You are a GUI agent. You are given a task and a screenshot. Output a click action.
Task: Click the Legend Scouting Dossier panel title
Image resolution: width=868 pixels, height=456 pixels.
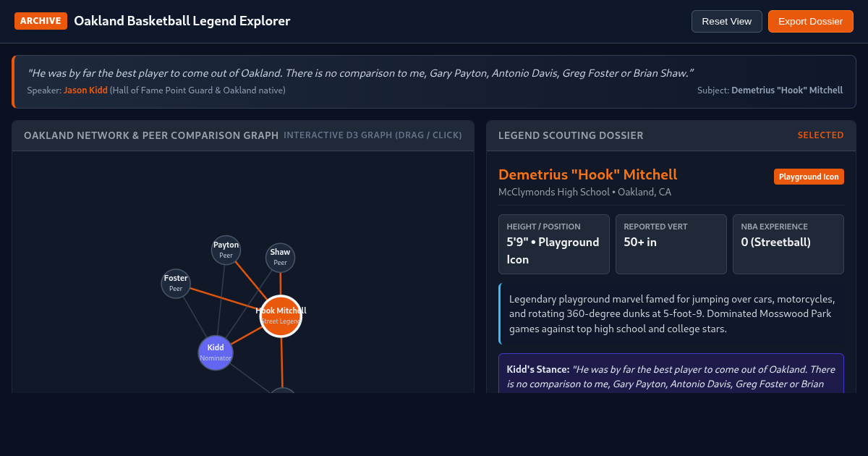pos(571,135)
